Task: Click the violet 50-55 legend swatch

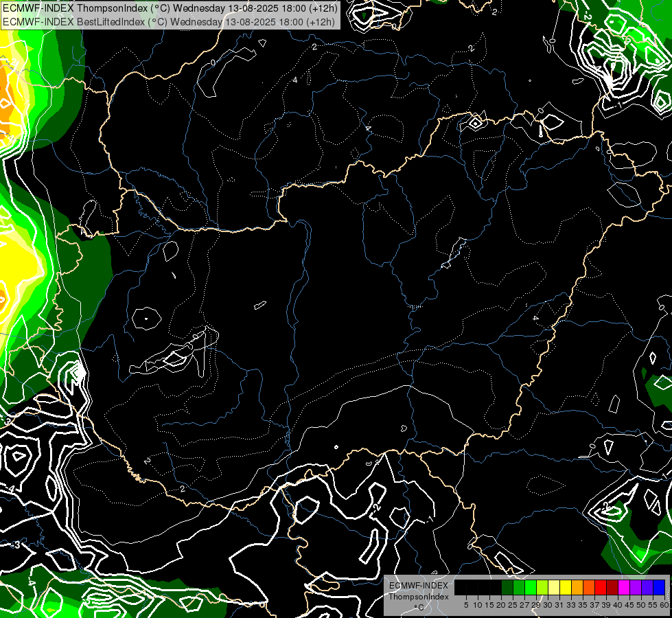Action: coord(647,587)
